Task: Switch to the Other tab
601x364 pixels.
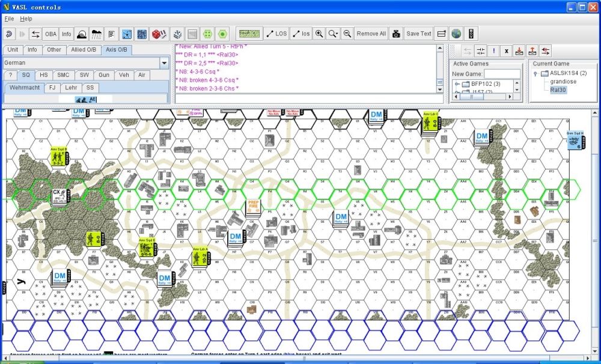Action: coord(54,50)
